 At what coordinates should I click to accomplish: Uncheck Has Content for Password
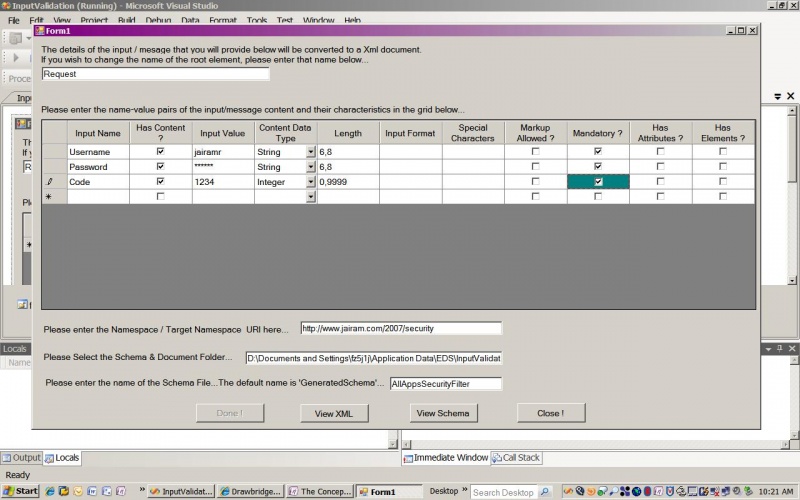(161, 166)
